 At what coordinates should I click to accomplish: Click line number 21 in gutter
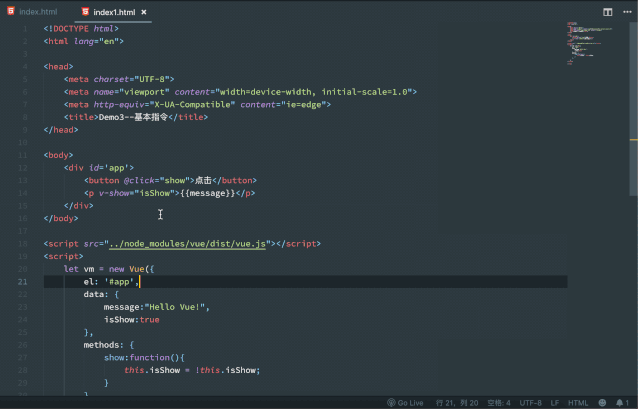click(x=23, y=282)
